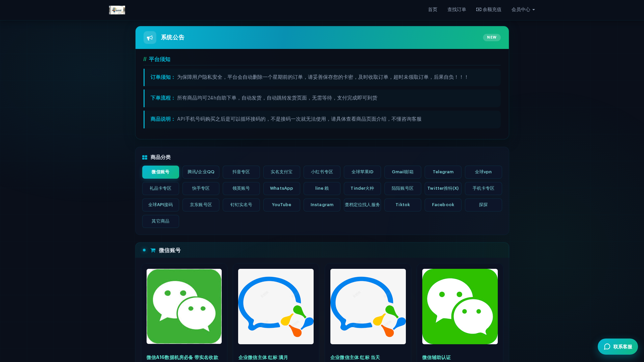The width and height of the screenshot is (644, 362).
Task: Select the 全球vpn category
Action: (483, 172)
